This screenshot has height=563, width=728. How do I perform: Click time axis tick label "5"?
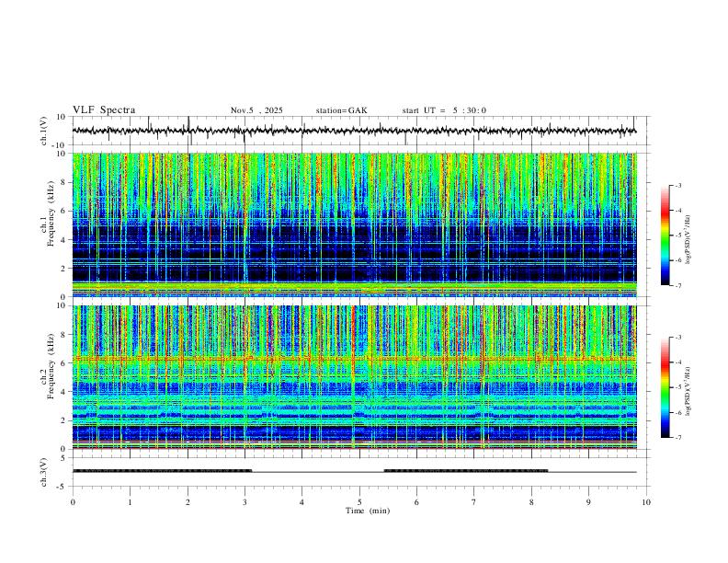pyautogui.click(x=359, y=502)
